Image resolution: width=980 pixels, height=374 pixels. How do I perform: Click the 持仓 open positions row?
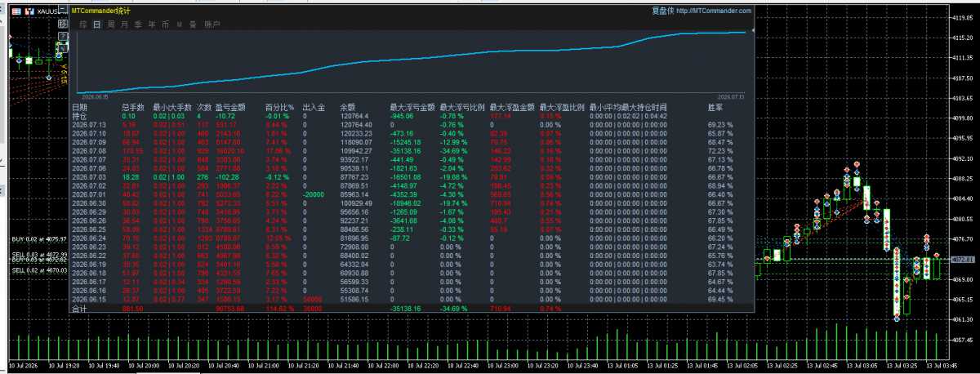click(404, 116)
